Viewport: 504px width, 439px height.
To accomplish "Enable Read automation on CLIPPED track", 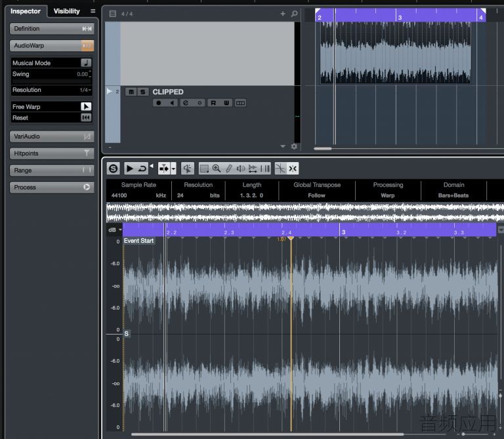I will (213, 103).
